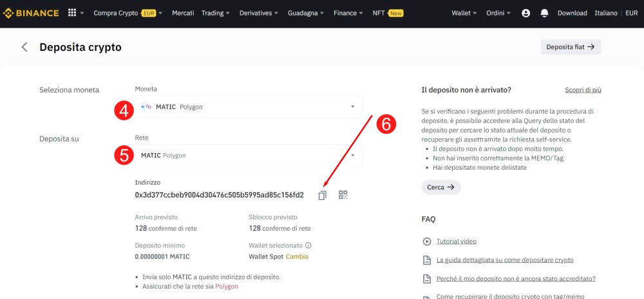Click 128 conferme under Sblocco previsto
644x299 pixels.
coord(279,228)
